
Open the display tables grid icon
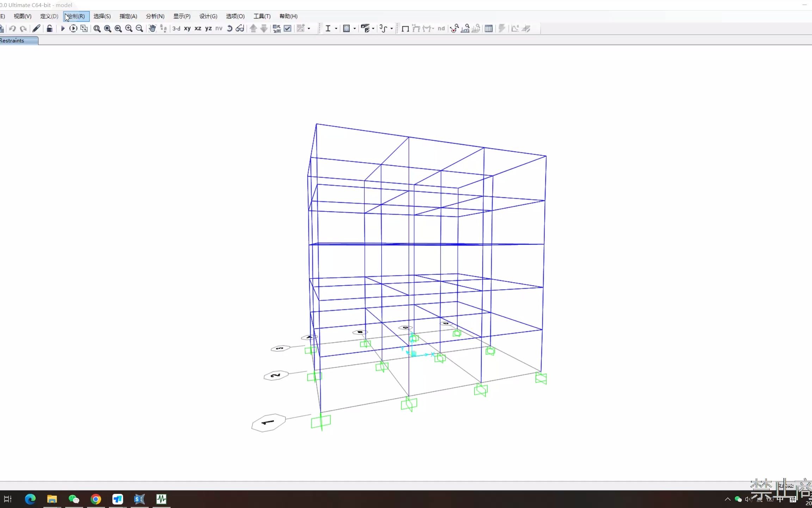[x=488, y=29]
